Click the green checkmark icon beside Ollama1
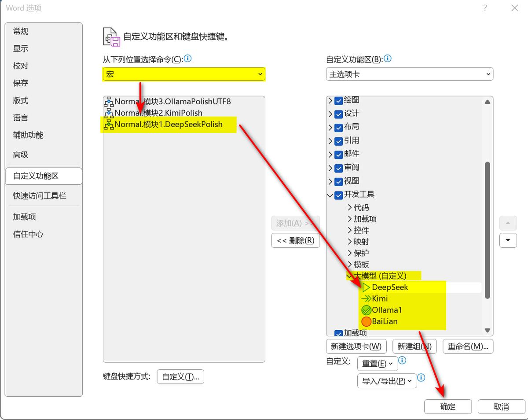The width and height of the screenshot is (528, 420). [366, 310]
